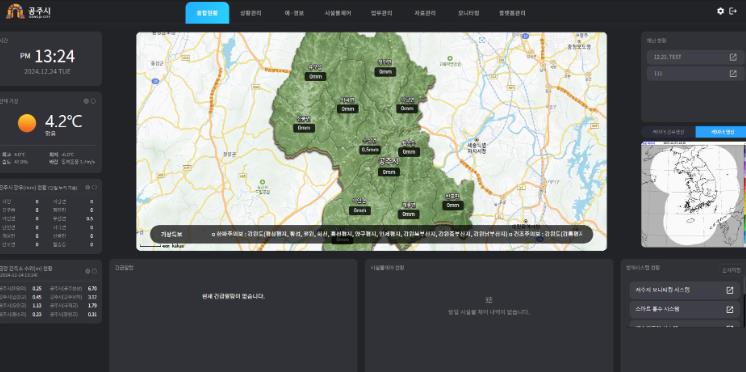Launch the 저수지 모니터링 시스템 link icon
746x372 pixels.
point(729,290)
